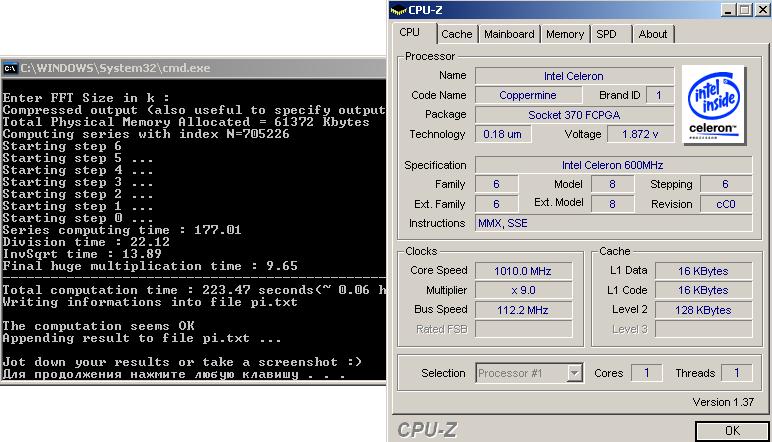Click the Socket 370 FCPGA package value
Viewport: 772px width, 442px height.
click(574, 115)
